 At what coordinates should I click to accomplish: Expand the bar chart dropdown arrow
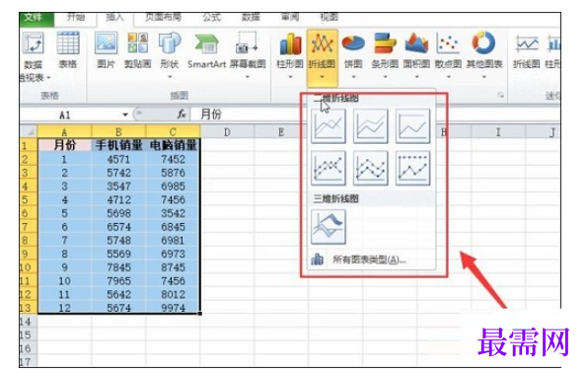coord(385,77)
